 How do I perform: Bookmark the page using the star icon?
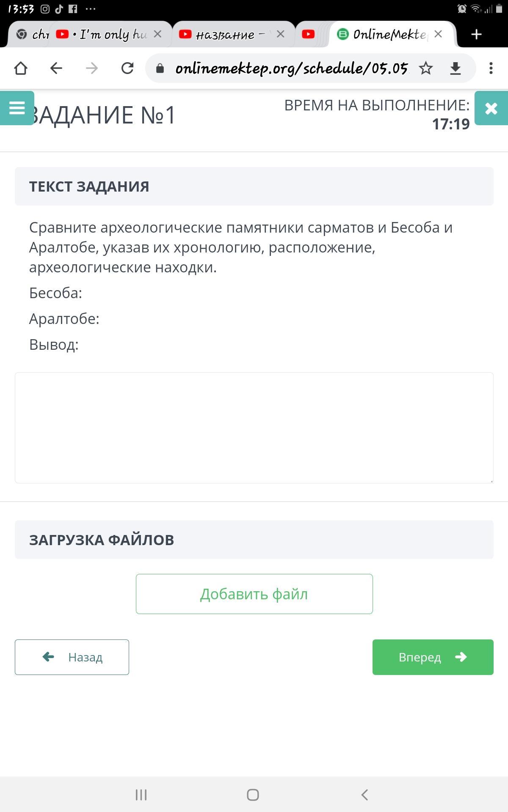[x=426, y=68]
